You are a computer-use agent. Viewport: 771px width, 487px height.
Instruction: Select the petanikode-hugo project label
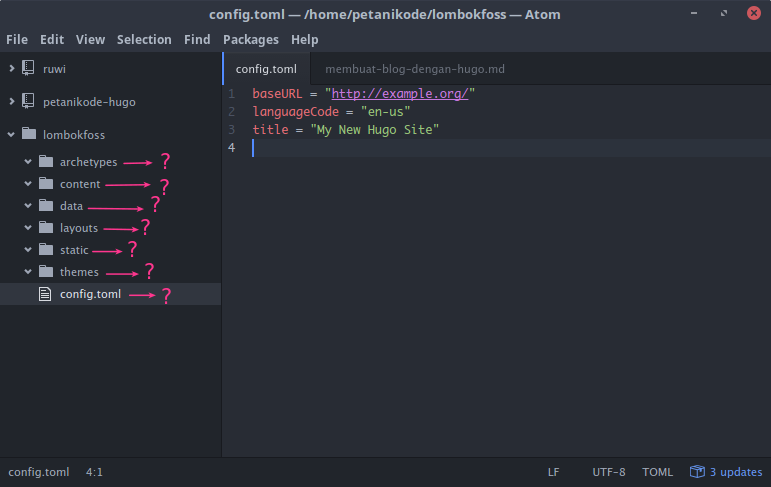89,102
